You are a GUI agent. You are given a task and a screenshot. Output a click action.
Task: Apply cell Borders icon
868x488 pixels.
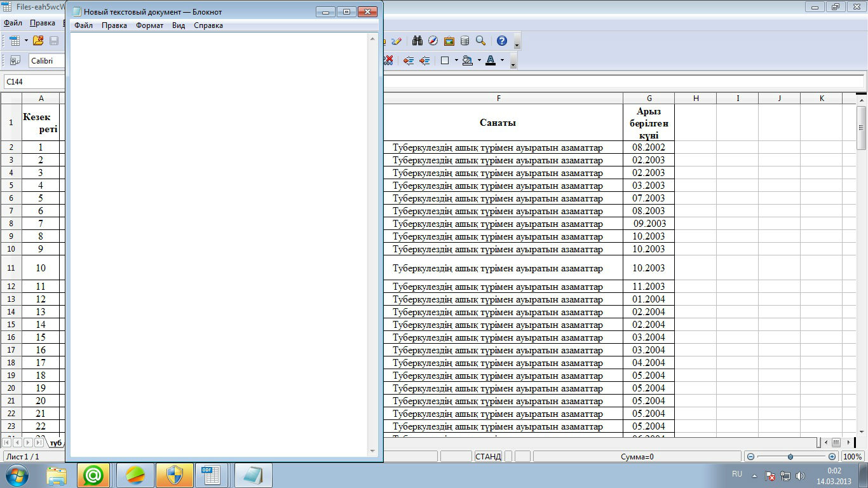[x=445, y=60]
